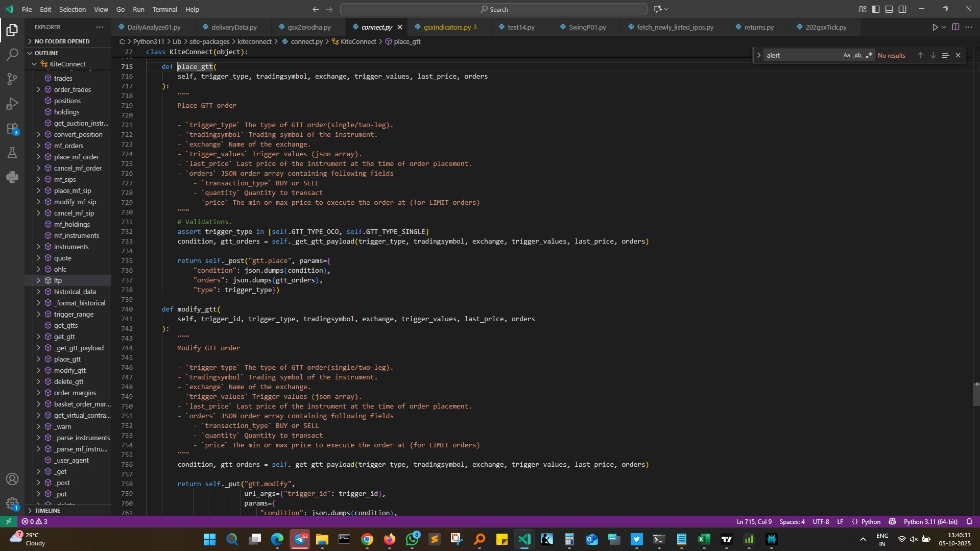Open the Source Control view

[12, 79]
